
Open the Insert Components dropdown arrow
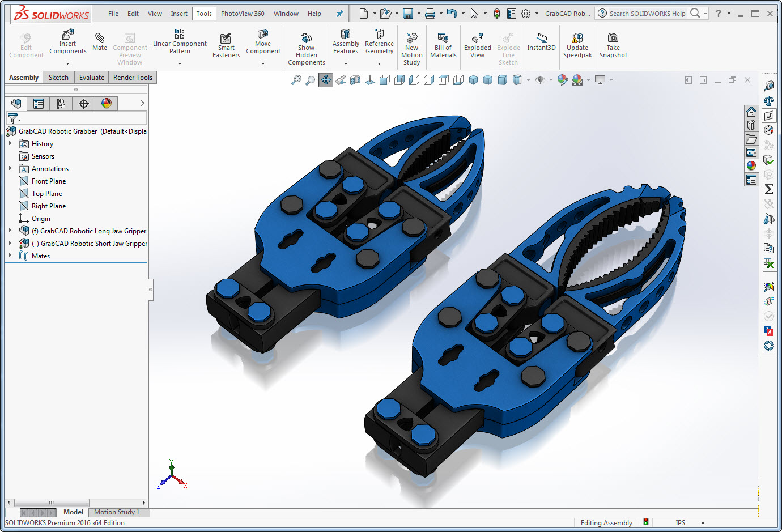click(67, 63)
